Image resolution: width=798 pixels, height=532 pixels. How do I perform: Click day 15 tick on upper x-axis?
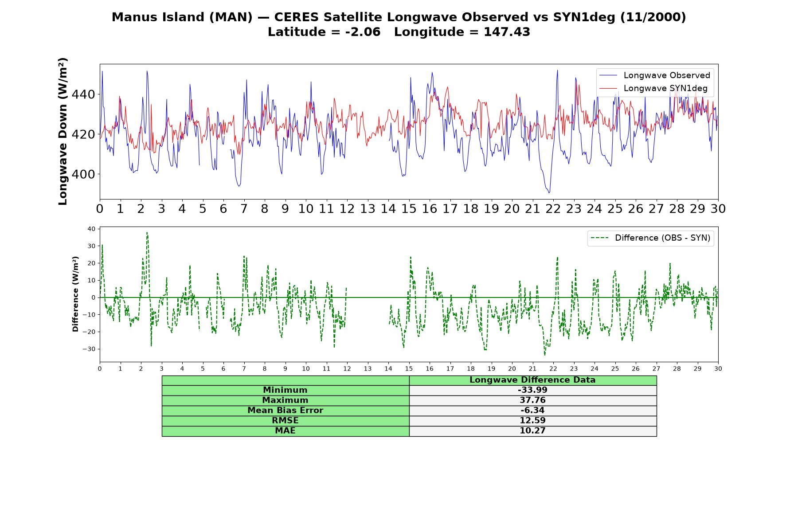pos(409,208)
